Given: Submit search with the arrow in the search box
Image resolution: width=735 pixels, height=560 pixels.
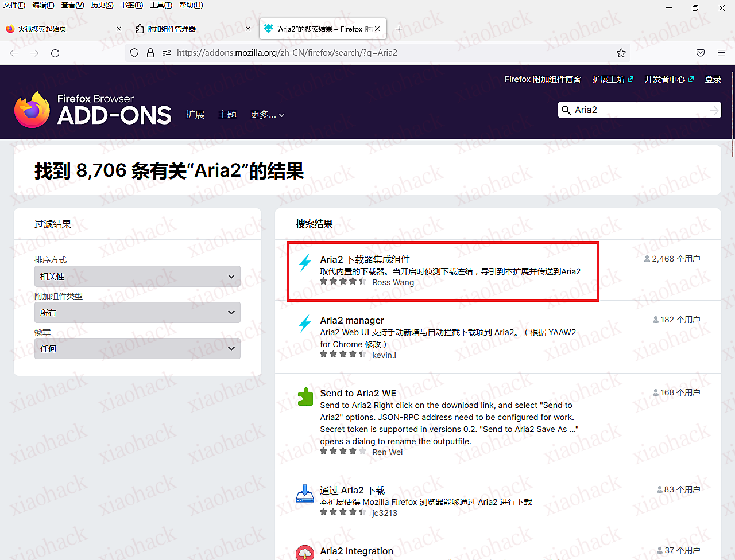Looking at the screenshot, I should (x=713, y=110).
